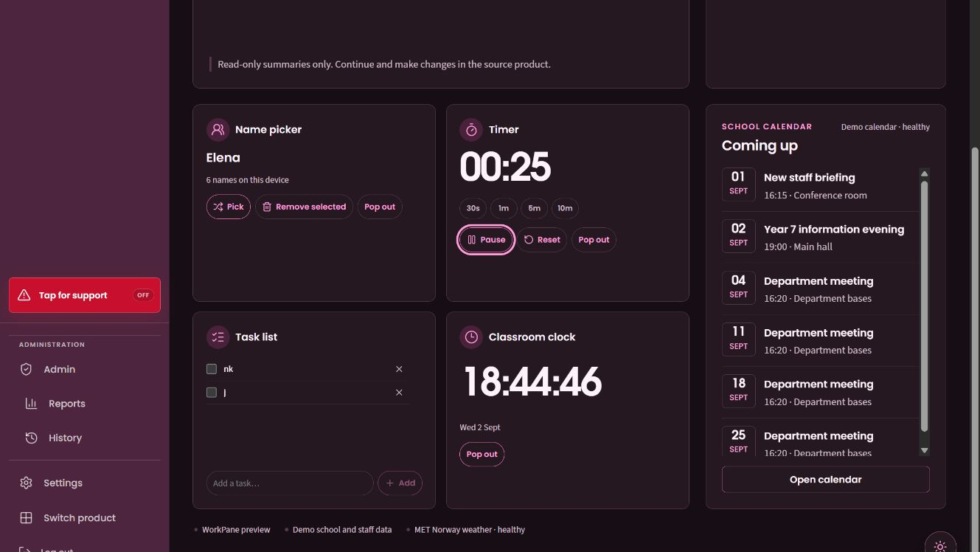Pop out the Classroom clock
Screen dimensions: 980x552
coord(482,455)
